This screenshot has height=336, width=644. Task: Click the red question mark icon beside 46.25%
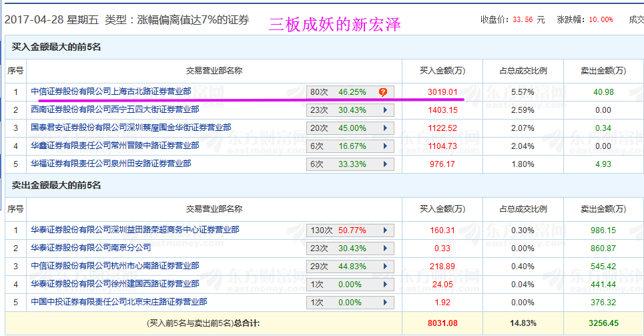coord(382,92)
